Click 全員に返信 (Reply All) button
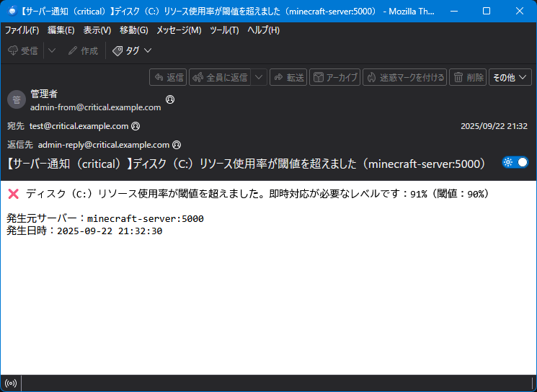The width and height of the screenshot is (537, 392). pyautogui.click(x=220, y=77)
